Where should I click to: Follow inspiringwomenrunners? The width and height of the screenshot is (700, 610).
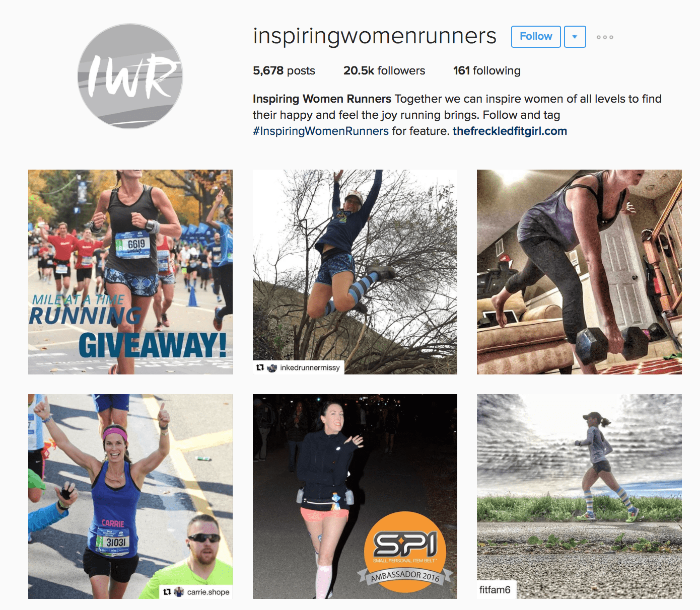[536, 37]
